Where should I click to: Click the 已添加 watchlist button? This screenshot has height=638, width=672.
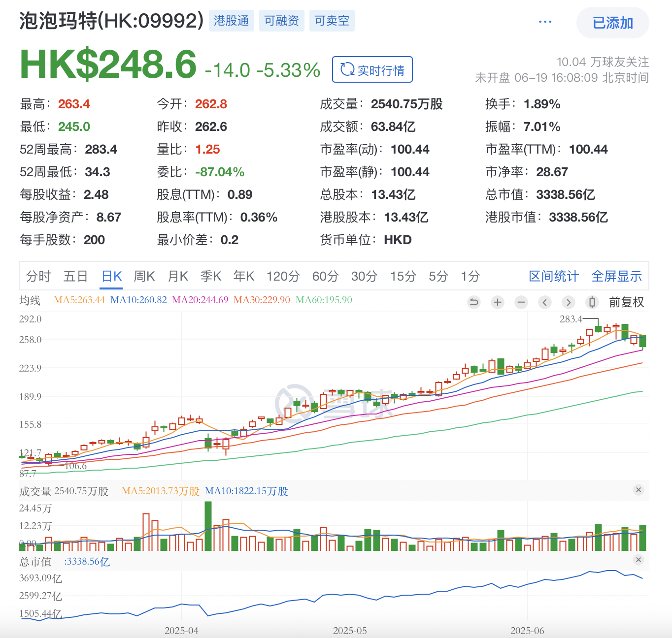click(x=613, y=23)
